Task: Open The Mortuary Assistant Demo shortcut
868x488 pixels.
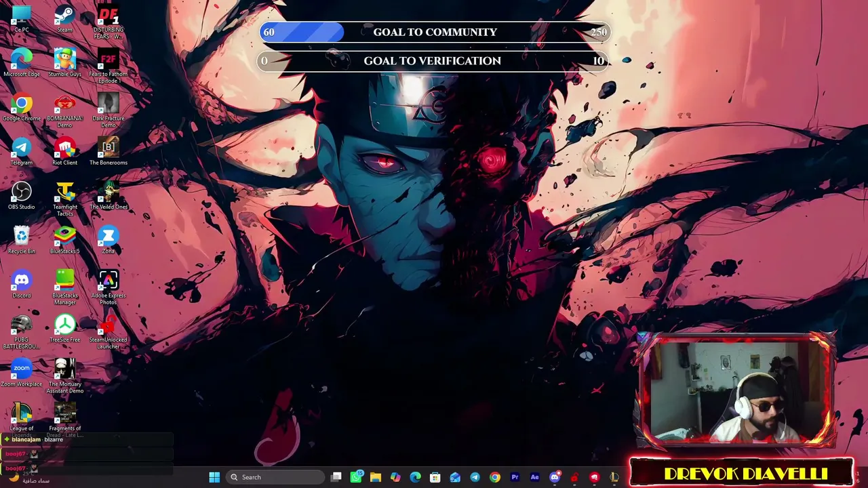Action: point(64,377)
